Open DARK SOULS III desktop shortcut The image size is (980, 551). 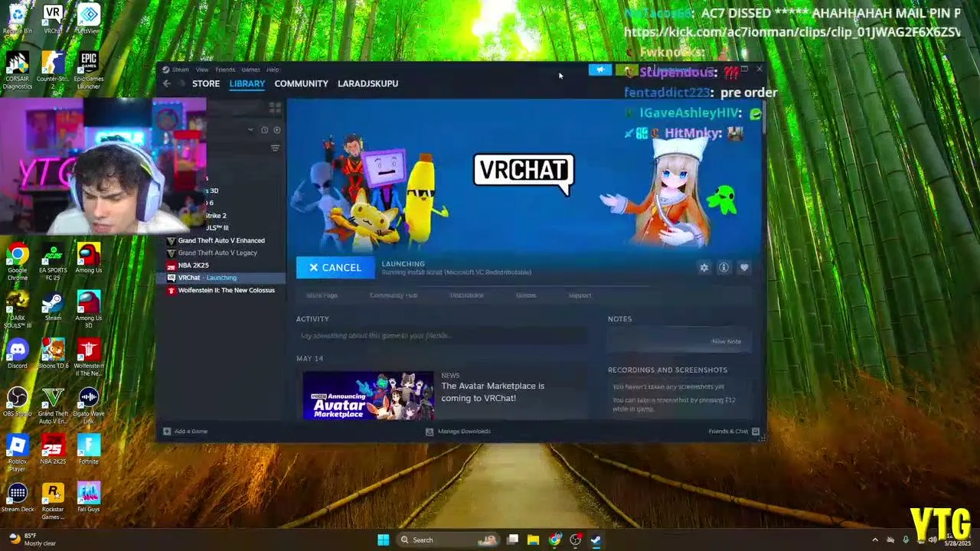(x=18, y=310)
